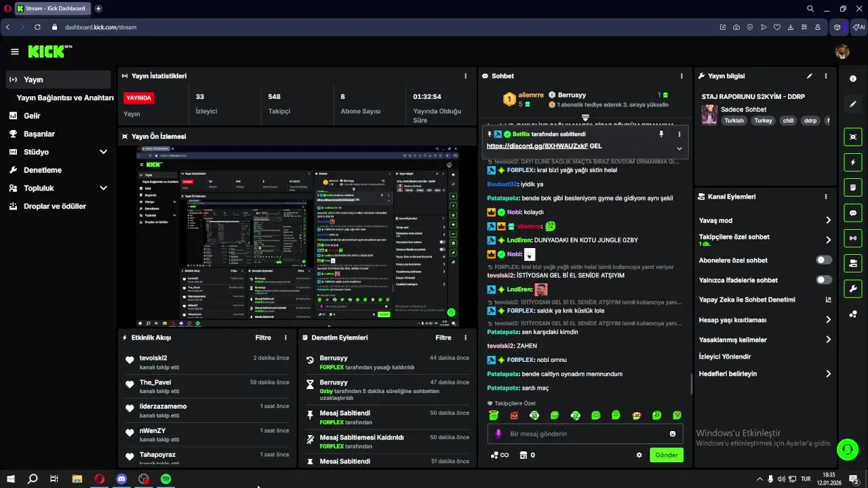Open Hesap yaşı kısıtlaması arrow
The height and width of the screenshot is (488, 868).
pyautogui.click(x=828, y=320)
